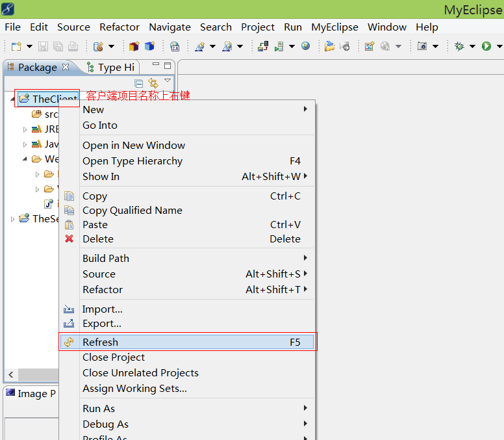Expand the JRE library tree node

point(25,129)
